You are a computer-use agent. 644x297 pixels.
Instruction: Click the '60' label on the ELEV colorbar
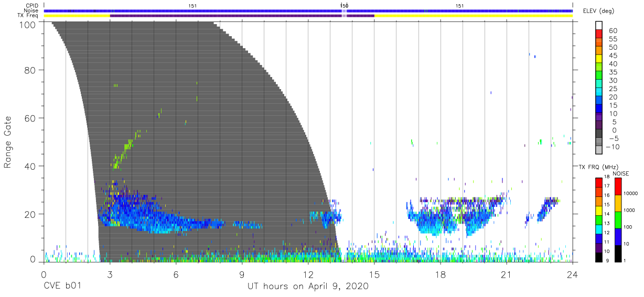pos(613,31)
